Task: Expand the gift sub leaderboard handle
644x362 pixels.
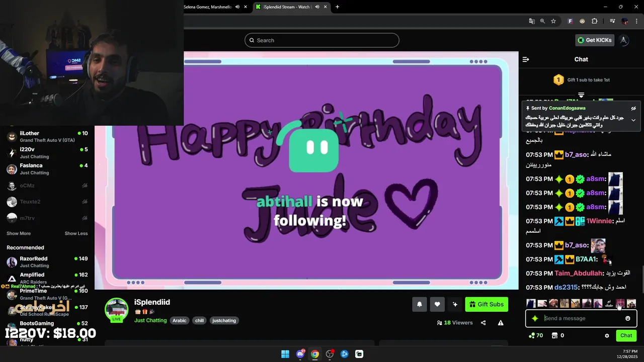Action: (581, 95)
